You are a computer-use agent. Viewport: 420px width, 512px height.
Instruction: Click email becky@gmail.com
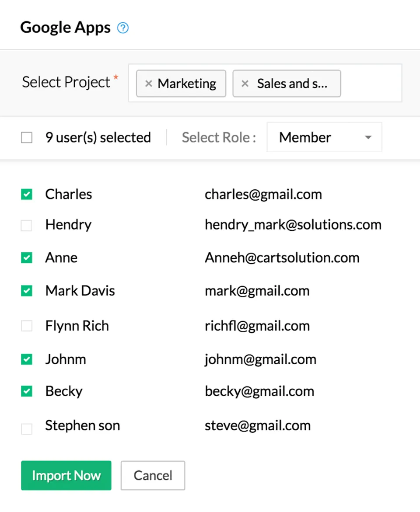pos(259,391)
